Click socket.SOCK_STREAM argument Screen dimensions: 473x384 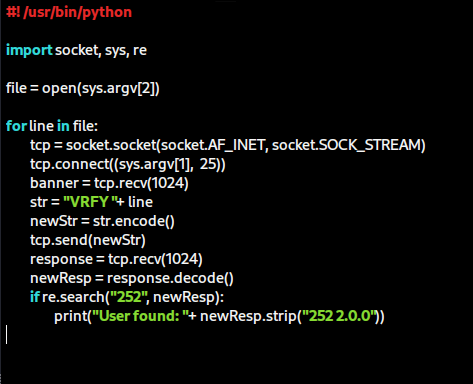point(347,145)
